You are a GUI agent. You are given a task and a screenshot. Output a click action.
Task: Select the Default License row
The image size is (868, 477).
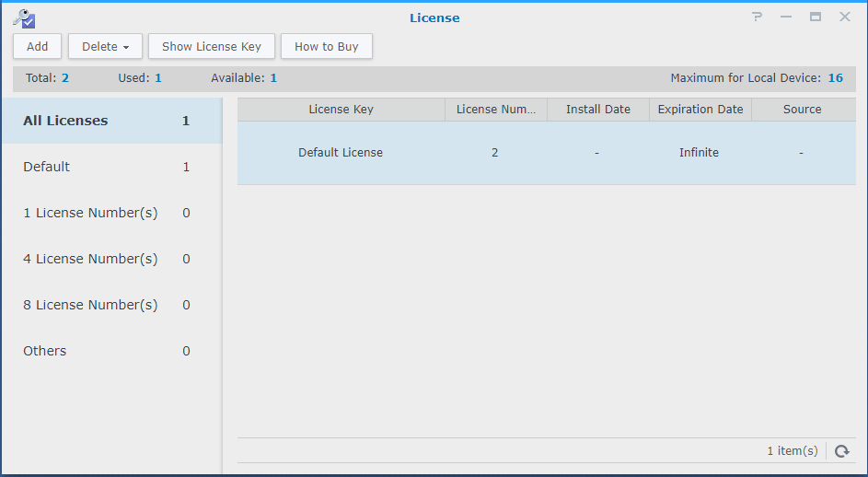(x=547, y=153)
